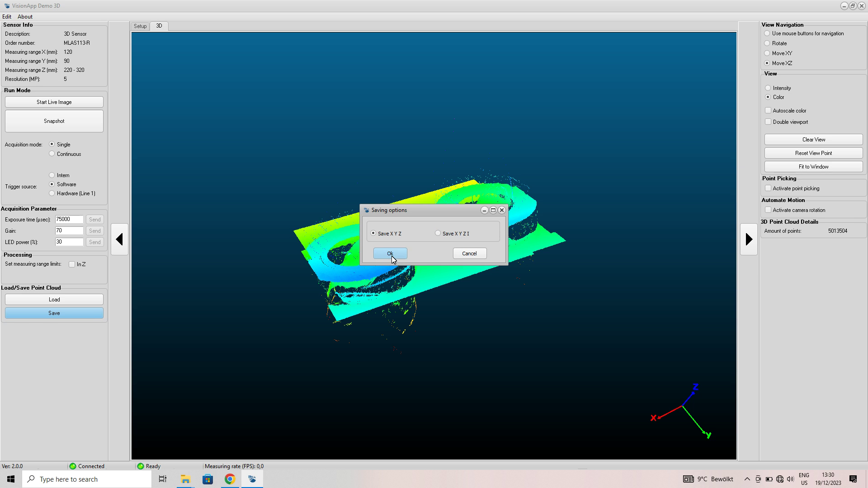The image size is (868, 488).
Task: Switch to the Setup tab
Action: pyautogui.click(x=140, y=26)
